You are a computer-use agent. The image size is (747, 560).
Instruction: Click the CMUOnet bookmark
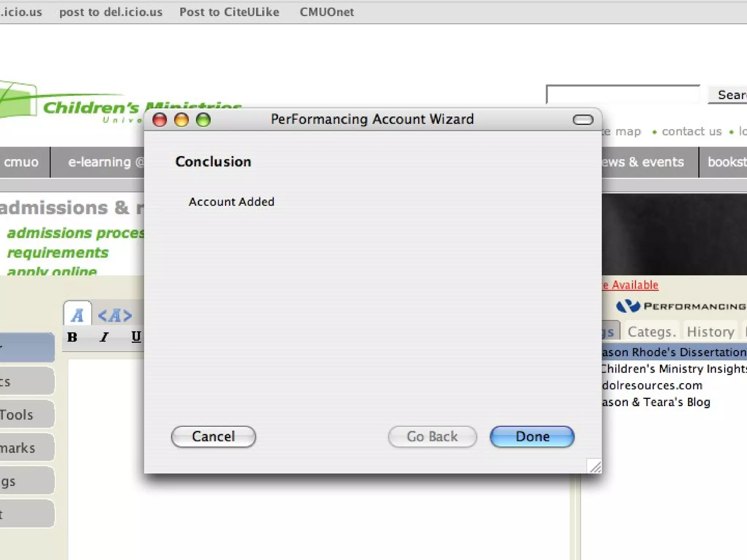click(327, 12)
